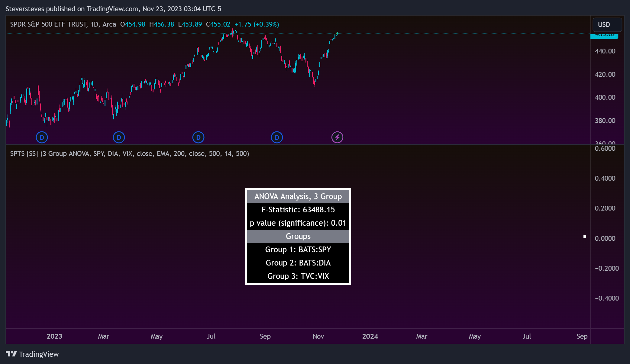Click the Group 2: BATS:DIA row
This screenshot has height=364, width=630.
coord(298,263)
